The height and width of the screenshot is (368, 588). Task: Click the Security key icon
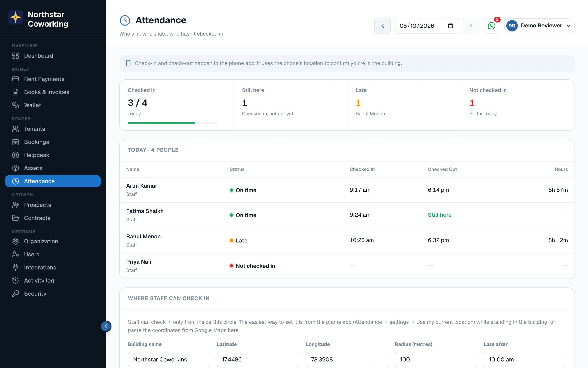pyautogui.click(x=16, y=294)
